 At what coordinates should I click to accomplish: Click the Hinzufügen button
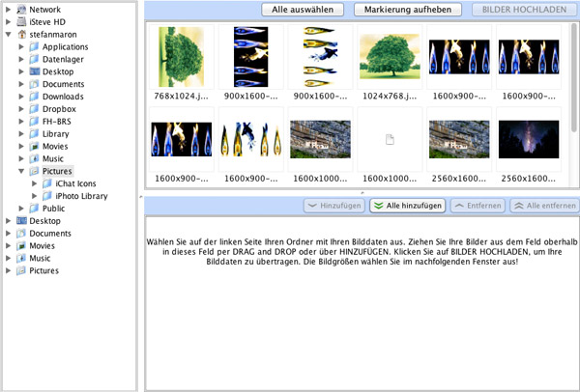tap(334, 206)
